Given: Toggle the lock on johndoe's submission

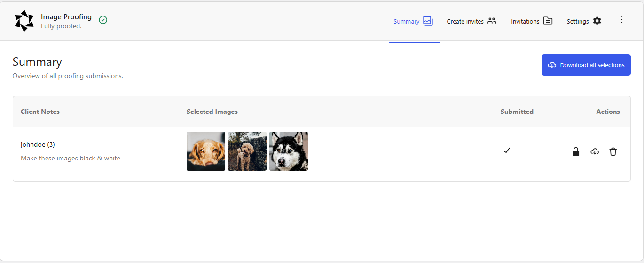Looking at the screenshot, I should pyautogui.click(x=576, y=151).
